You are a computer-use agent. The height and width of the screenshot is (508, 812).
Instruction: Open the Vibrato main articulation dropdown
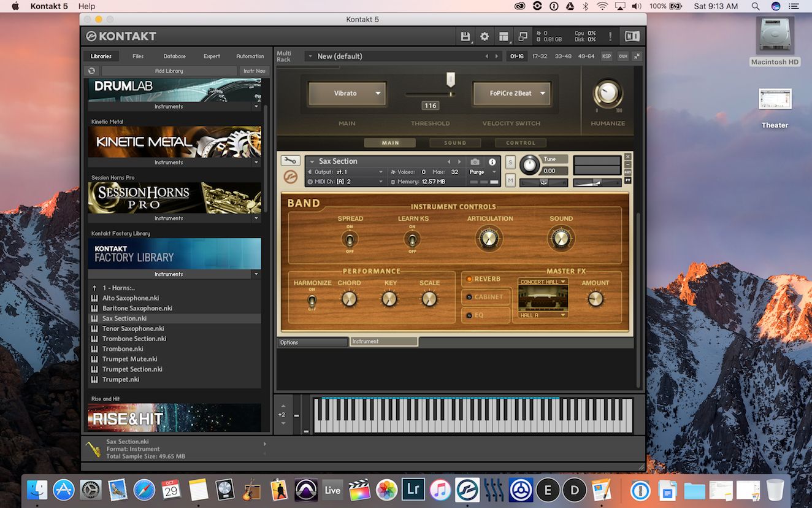[x=347, y=93]
